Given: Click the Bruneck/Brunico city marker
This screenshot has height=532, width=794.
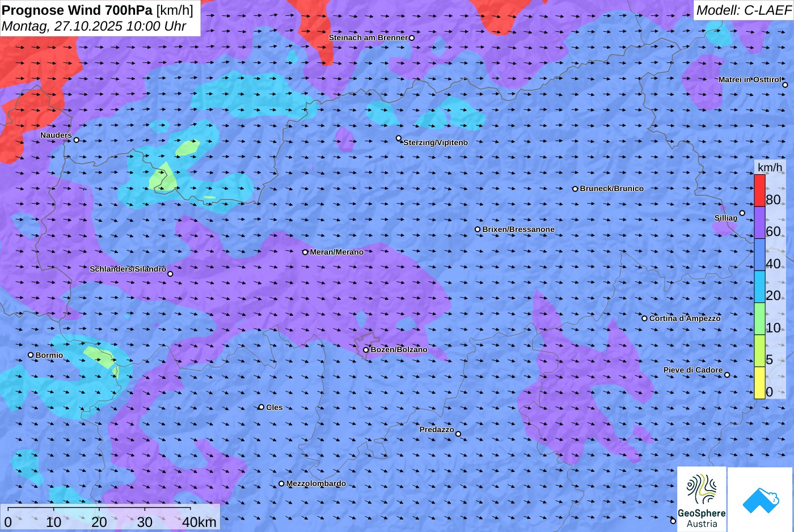Looking at the screenshot, I should [x=575, y=189].
